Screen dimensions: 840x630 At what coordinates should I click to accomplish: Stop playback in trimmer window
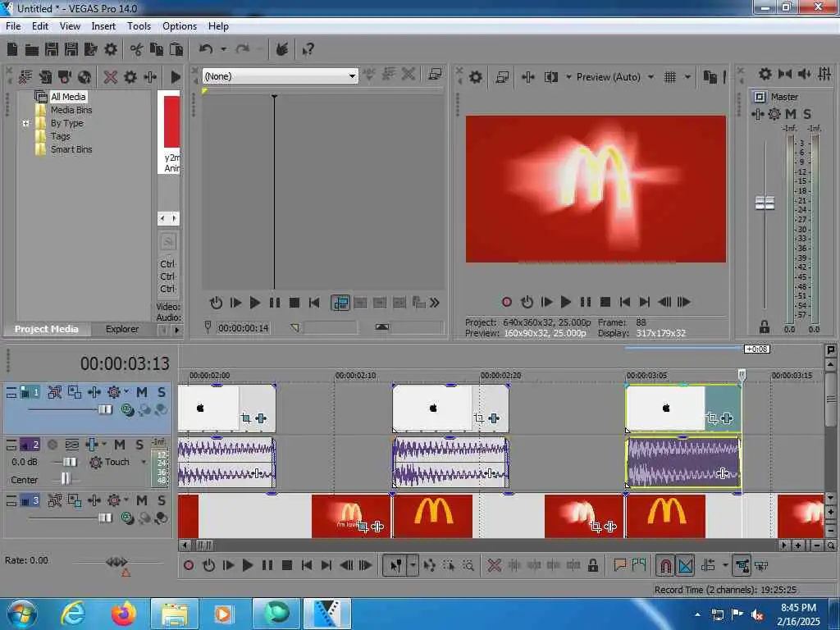pos(294,303)
